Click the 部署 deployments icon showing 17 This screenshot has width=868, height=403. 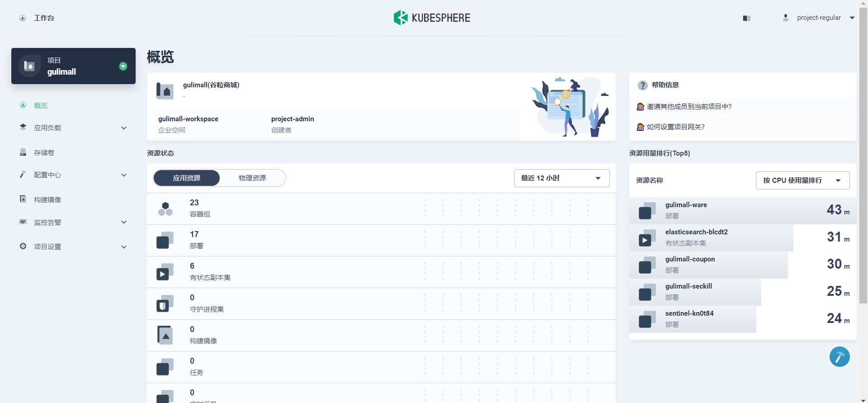[165, 240]
